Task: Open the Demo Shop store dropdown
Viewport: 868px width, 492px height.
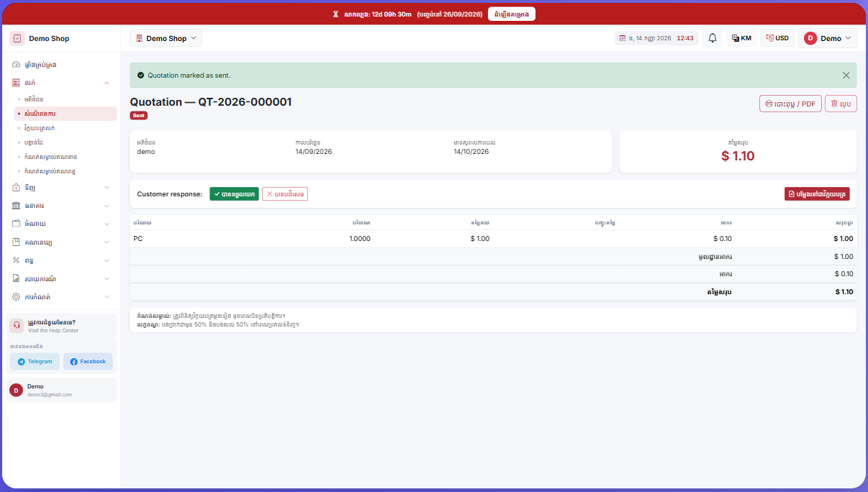Action: click(x=166, y=38)
